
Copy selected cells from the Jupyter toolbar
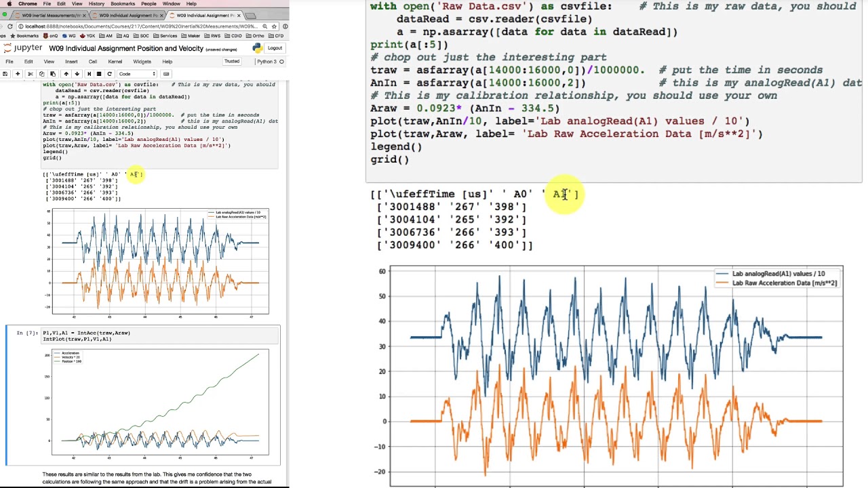(x=41, y=74)
